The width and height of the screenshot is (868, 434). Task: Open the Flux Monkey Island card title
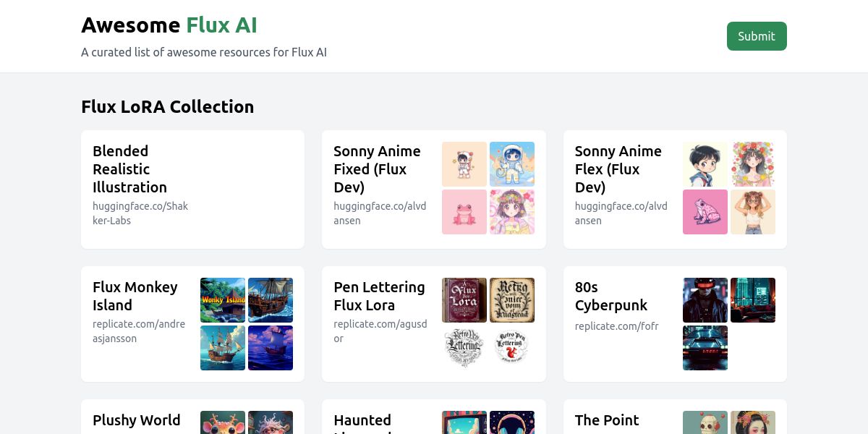click(135, 296)
